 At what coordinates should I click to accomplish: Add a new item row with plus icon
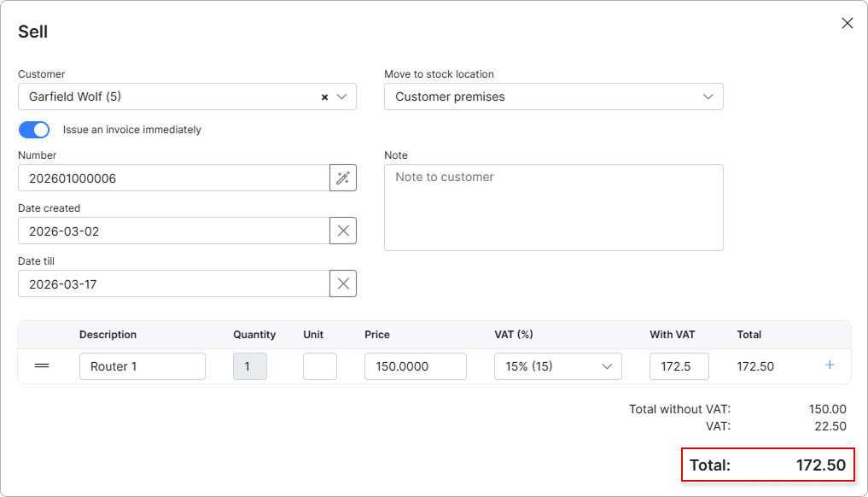click(x=830, y=365)
